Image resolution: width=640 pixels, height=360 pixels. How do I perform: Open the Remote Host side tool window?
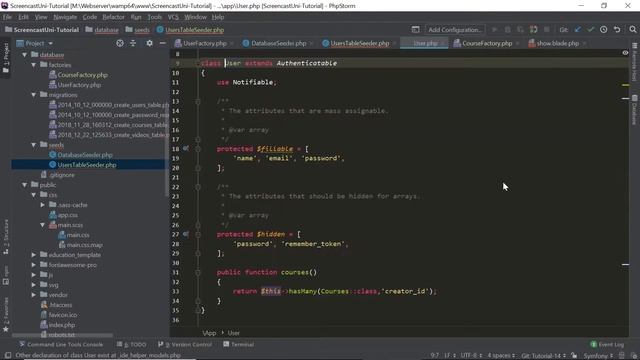click(x=634, y=61)
